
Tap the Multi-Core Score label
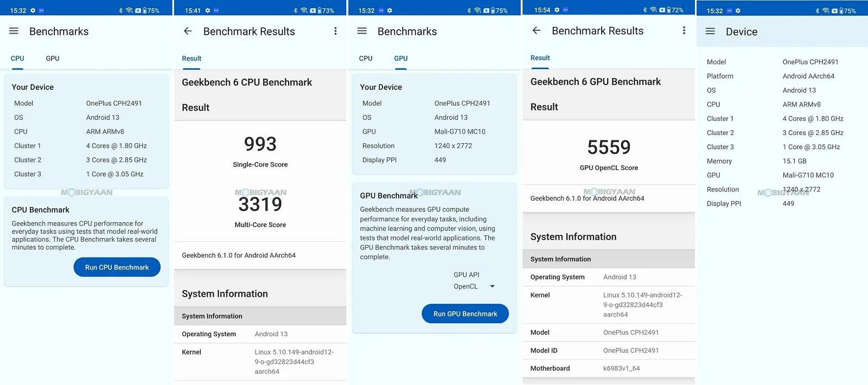(x=260, y=225)
